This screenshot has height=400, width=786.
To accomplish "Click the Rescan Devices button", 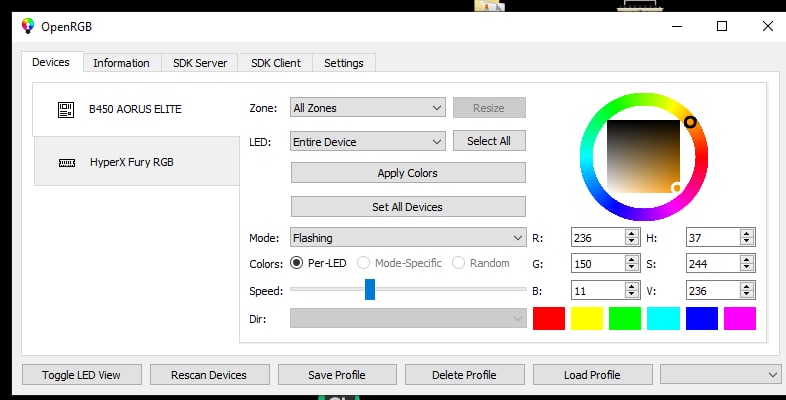I will [210, 374].
